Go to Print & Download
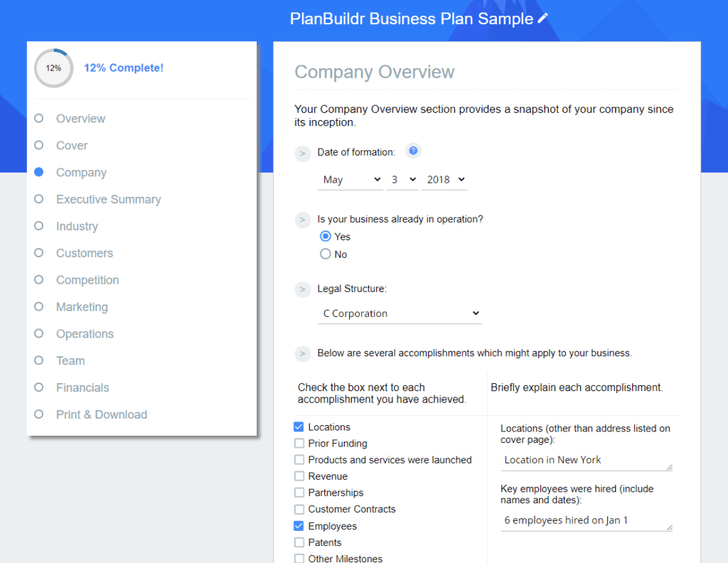The image size is (728, 563). coord(101,414)
